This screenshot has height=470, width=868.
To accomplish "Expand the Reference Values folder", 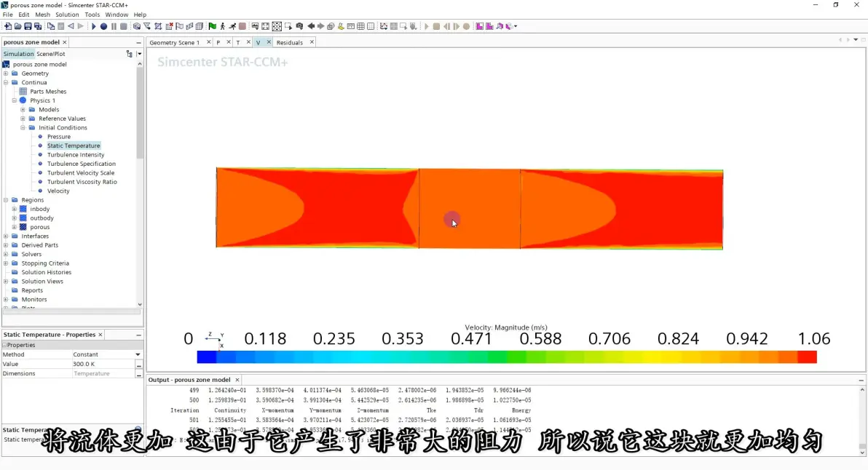I will (23, 119).
